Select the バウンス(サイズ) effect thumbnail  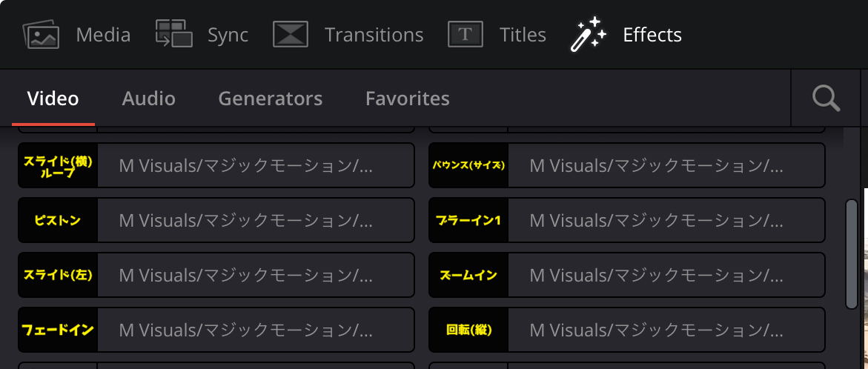(469, 165)
